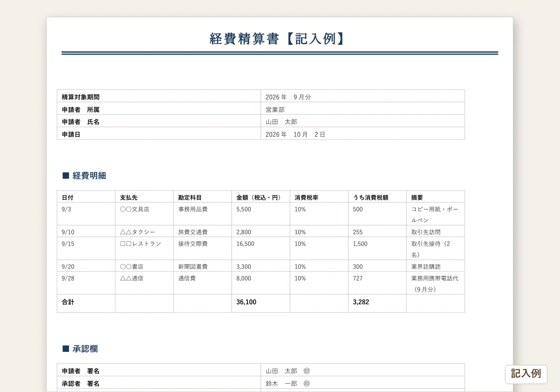
Task: Select the 支払先 column header
Action: click(x=144, y=197)
